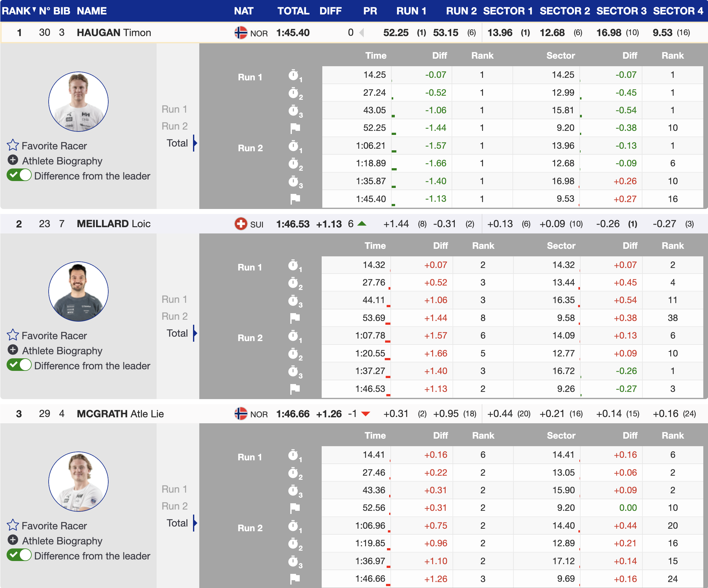
Task: Collapse the MCGRATH Atle Lie result row
Action: (120, 414)
